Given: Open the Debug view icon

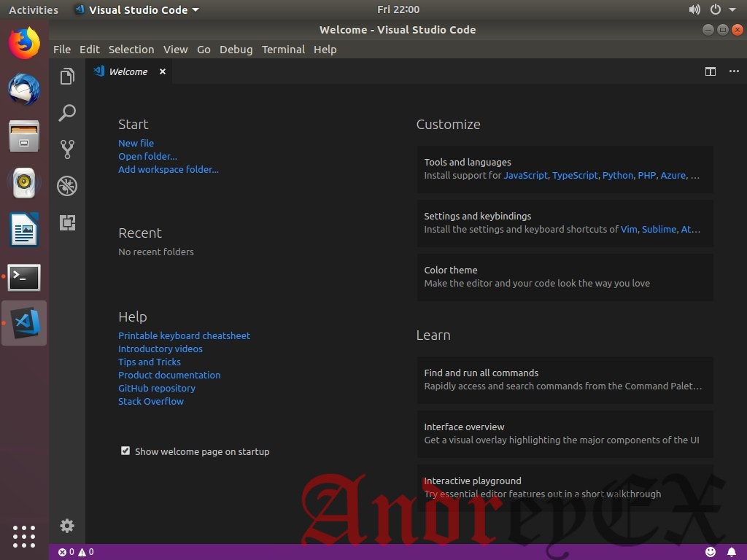Looking at the screenshot, I should (x=67, y=186).
